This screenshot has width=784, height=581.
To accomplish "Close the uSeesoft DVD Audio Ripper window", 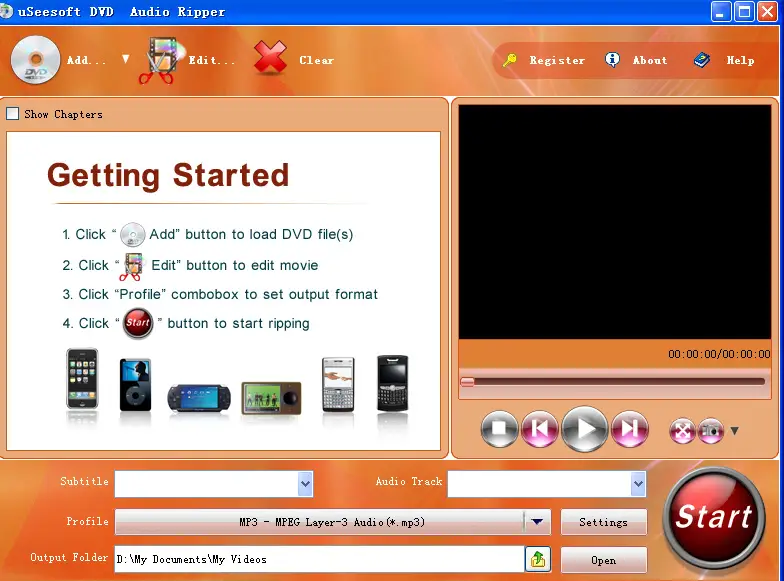I will [x=767, y=12].
